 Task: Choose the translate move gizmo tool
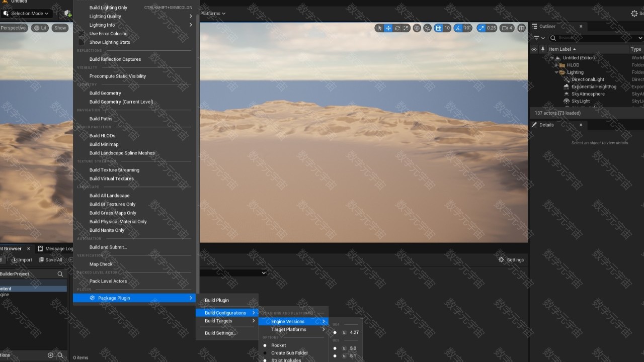(x=388, y=28)
